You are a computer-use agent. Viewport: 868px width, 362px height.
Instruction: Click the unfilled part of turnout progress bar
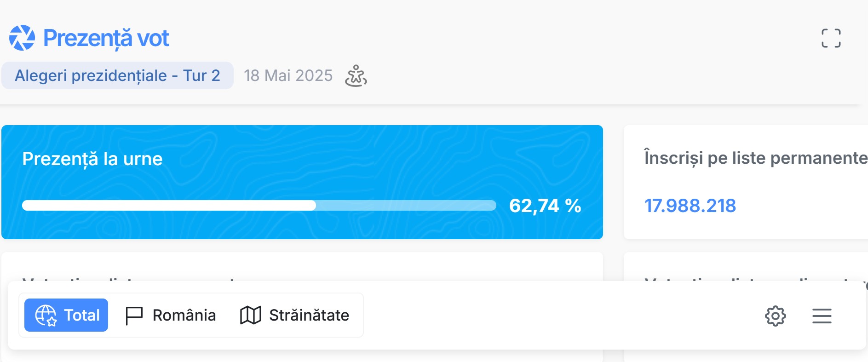(x=406, y=206)
